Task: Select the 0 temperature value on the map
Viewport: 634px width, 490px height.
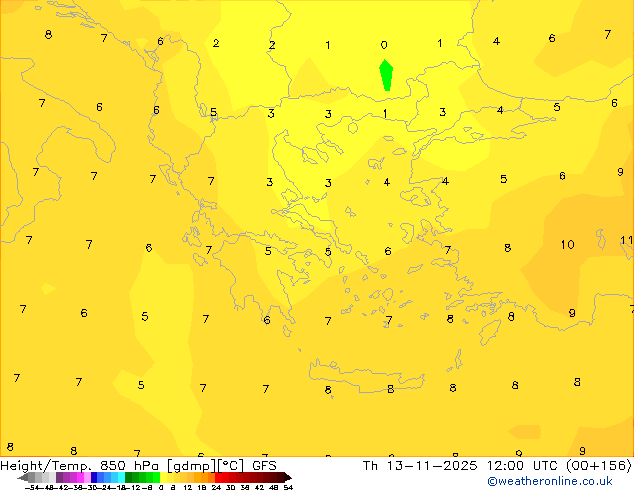Action: point(384,45)
